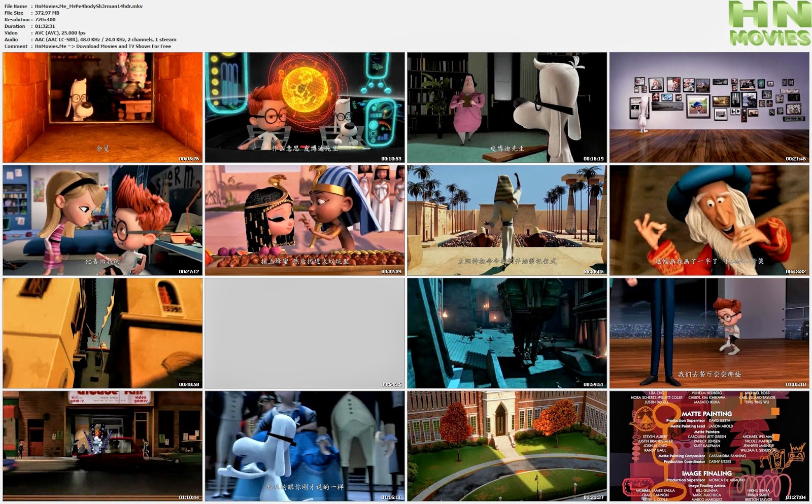Click the File Name text line
This screenshot has height=504, width=812.
tap(74, 6)
